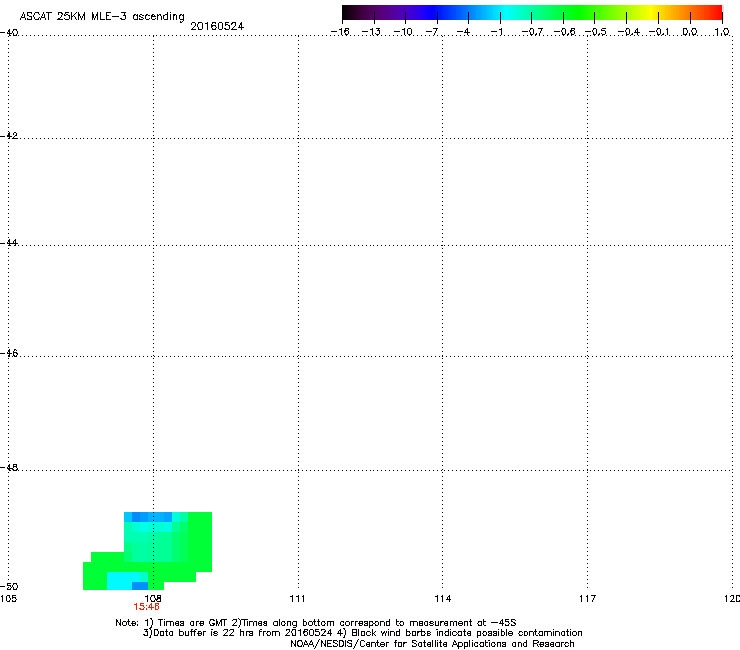Click the latitude axis label -42
Image resolution: width=740 pixels, height=650 pixels.
(9, 135)
